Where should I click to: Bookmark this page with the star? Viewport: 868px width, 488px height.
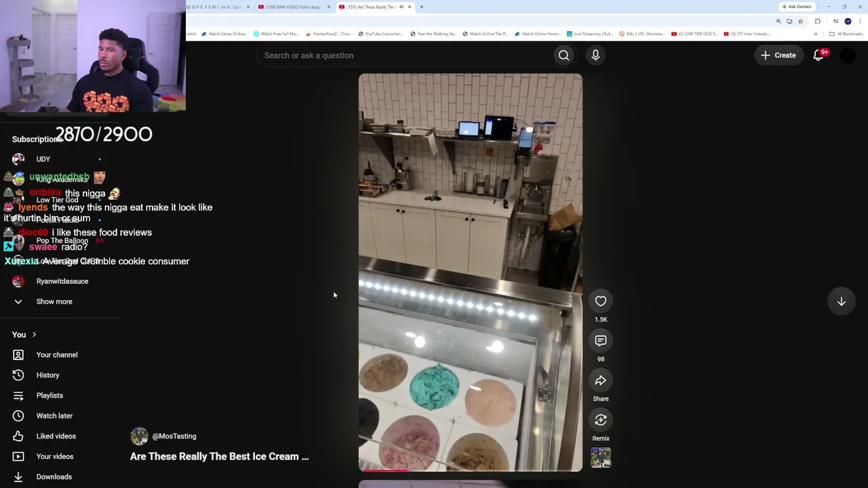(800, 21)
